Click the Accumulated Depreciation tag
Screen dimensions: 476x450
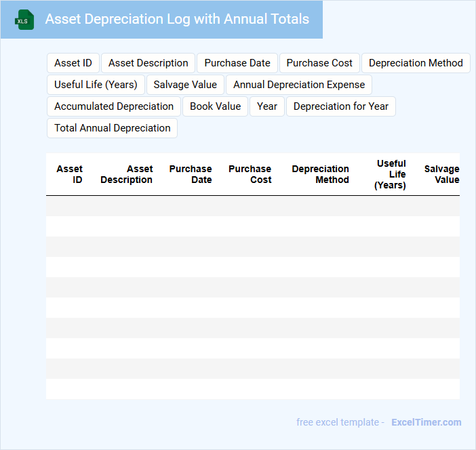click(114, 106)
